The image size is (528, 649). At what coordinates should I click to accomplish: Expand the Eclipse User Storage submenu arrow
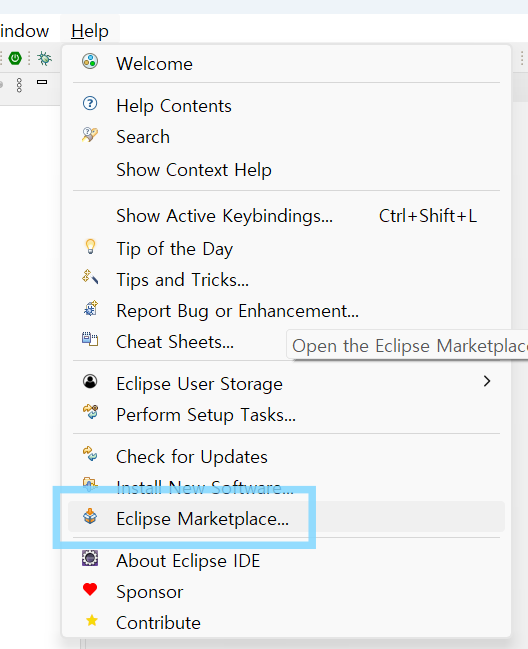[x=487, y=381]
